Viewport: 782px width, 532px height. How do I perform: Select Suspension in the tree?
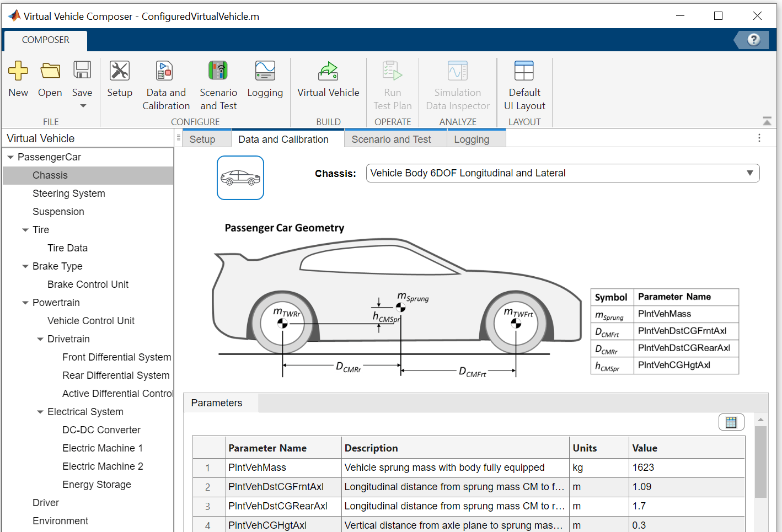click(x=58, y=212)
